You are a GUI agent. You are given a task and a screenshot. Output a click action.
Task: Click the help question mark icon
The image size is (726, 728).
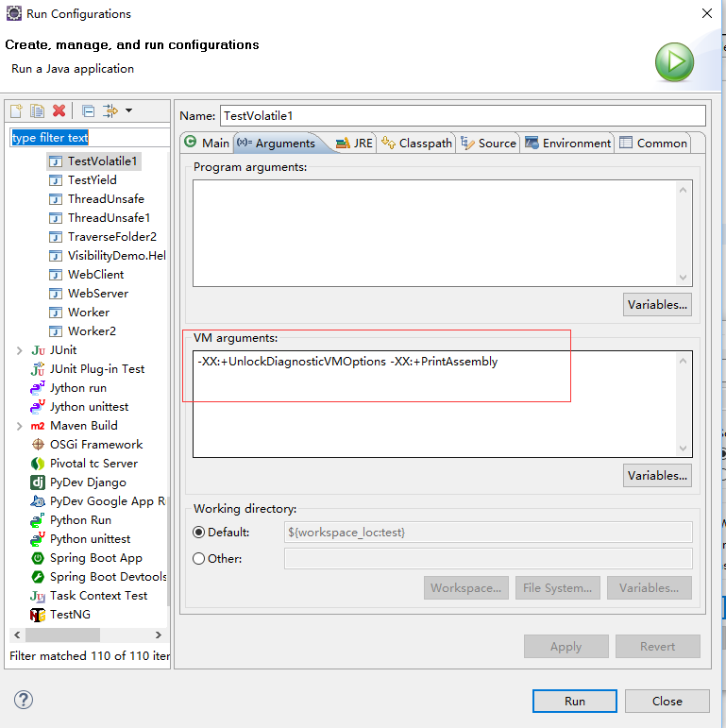point(24,700)
